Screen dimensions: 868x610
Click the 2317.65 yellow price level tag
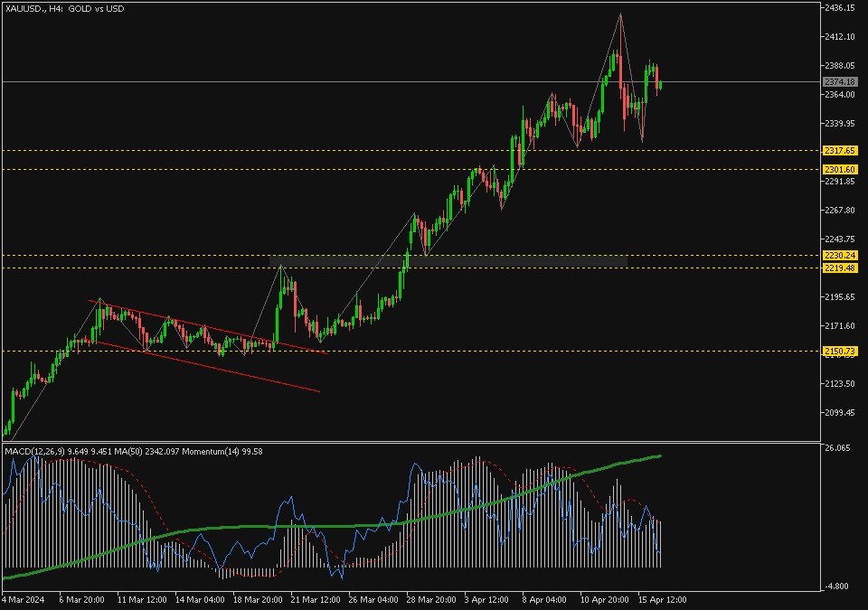[x=839, y=150]
